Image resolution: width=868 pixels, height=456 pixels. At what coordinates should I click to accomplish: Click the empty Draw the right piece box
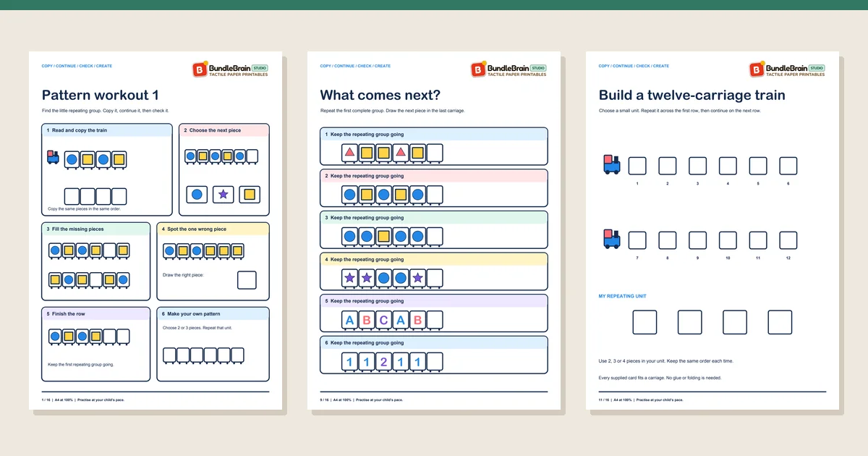click(x=247, y=280)
